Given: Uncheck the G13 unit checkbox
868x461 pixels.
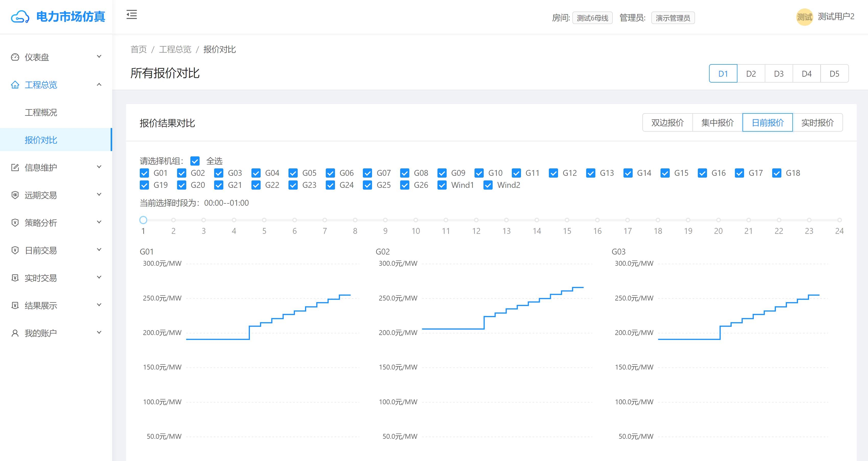Looking at the screenshot, I should [591, 173].
